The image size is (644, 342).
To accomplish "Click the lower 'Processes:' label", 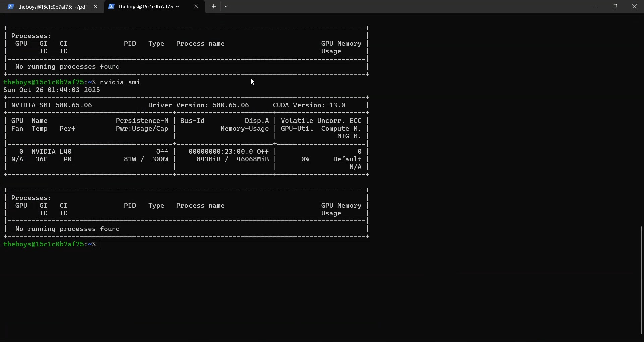I will coord(32,198).
